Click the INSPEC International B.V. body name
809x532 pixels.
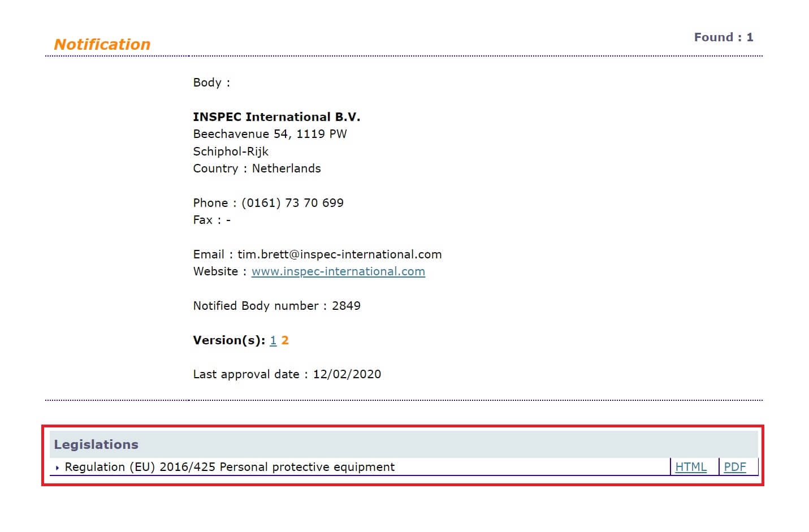276,117
